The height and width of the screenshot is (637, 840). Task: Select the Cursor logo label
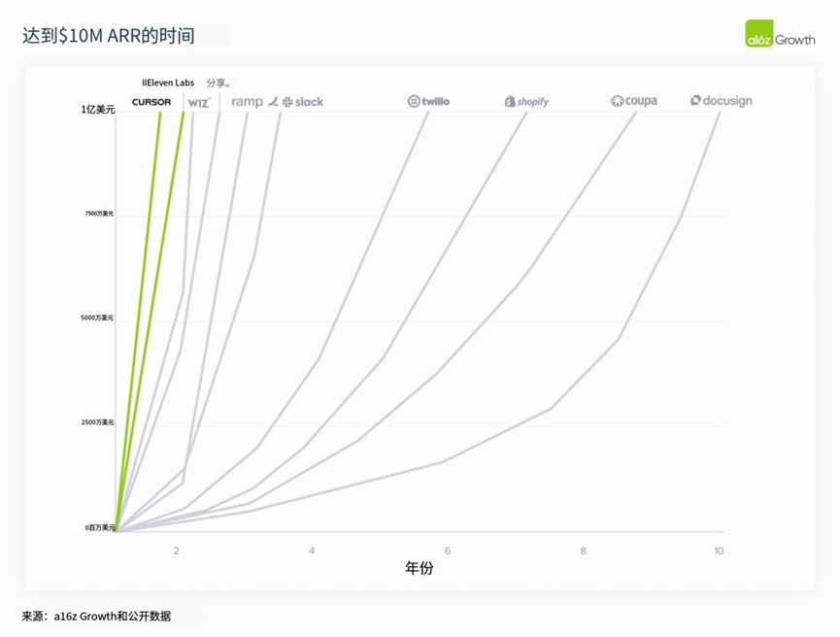tap(151, 102)
